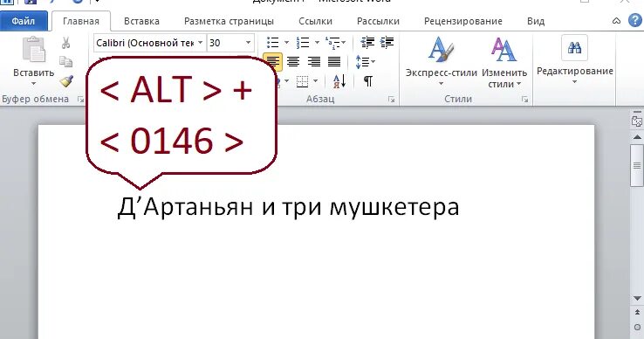Click the previous page double arrow
Image resolution: width=644 pixels, height=339 pixels.
(637, 313)
